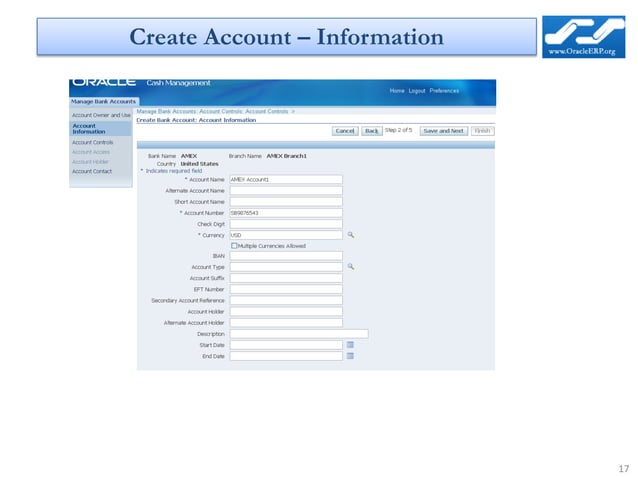Screen dimensions: 638x478
Task: Click the Finish button
Action: [482, 131]
